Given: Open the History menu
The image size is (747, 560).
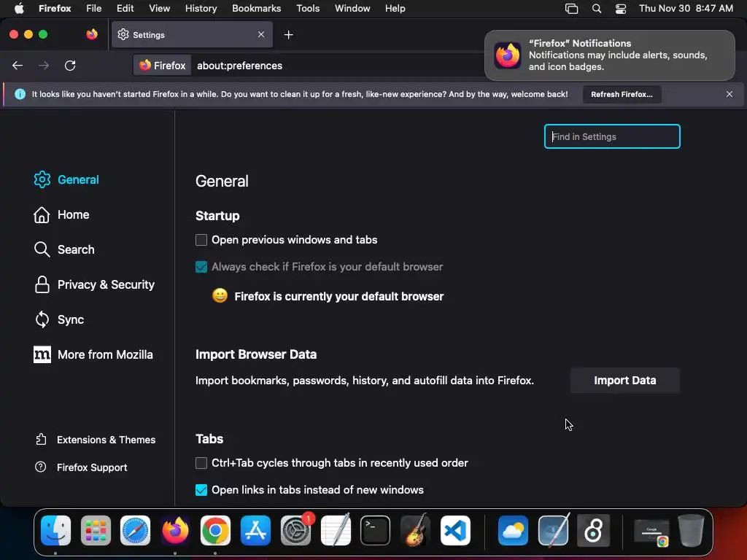Looking at the screenshot, I should click(201, 8).
